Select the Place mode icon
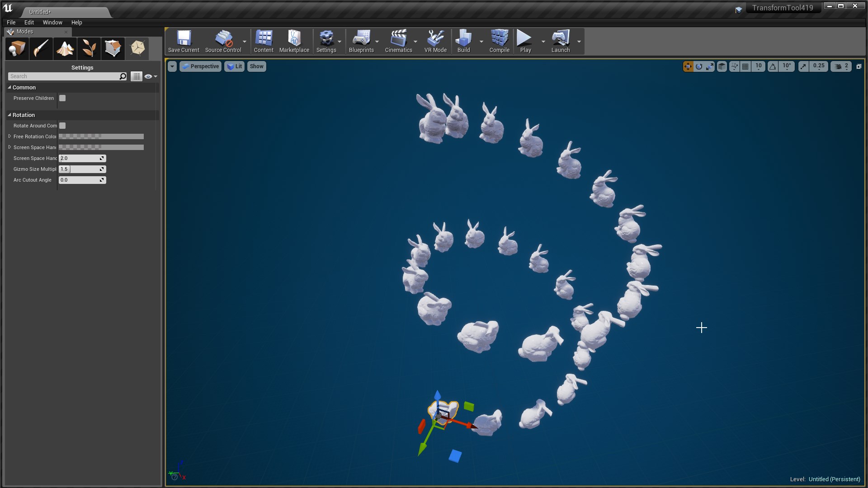 tap(17, 48)
